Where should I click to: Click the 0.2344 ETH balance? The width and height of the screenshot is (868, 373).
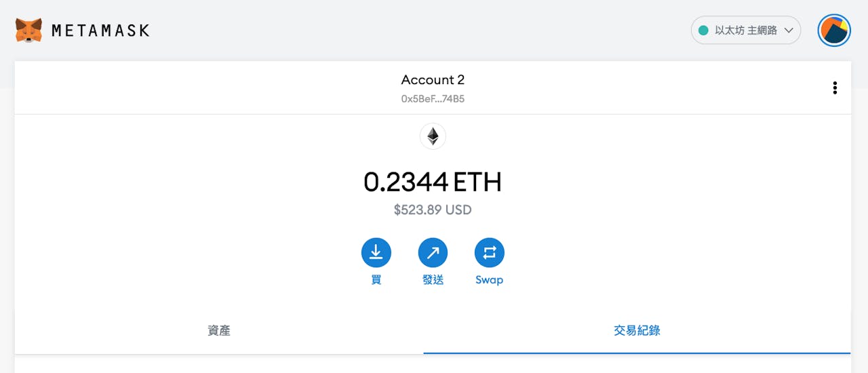pos(433,182)
